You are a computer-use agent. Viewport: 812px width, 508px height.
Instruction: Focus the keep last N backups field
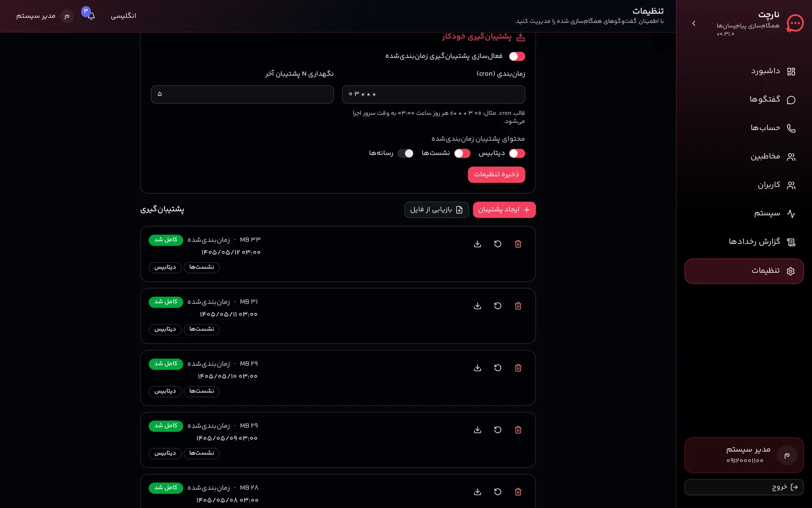(x=242, y=94)
